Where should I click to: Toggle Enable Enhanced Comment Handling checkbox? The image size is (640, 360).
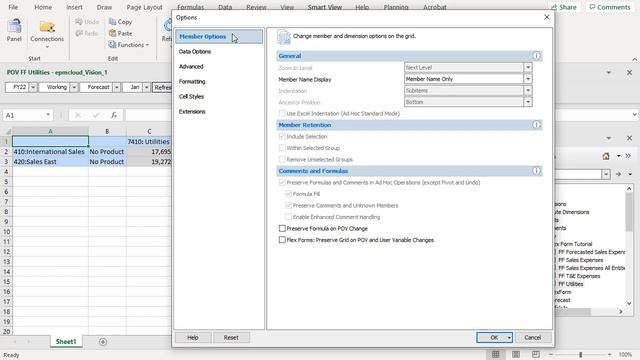[289, 217]
